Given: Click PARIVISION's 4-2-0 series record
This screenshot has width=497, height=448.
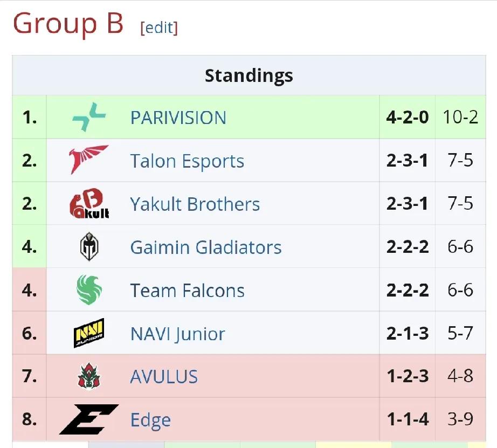Looking at the screenshot, I should tap(408, 117).
